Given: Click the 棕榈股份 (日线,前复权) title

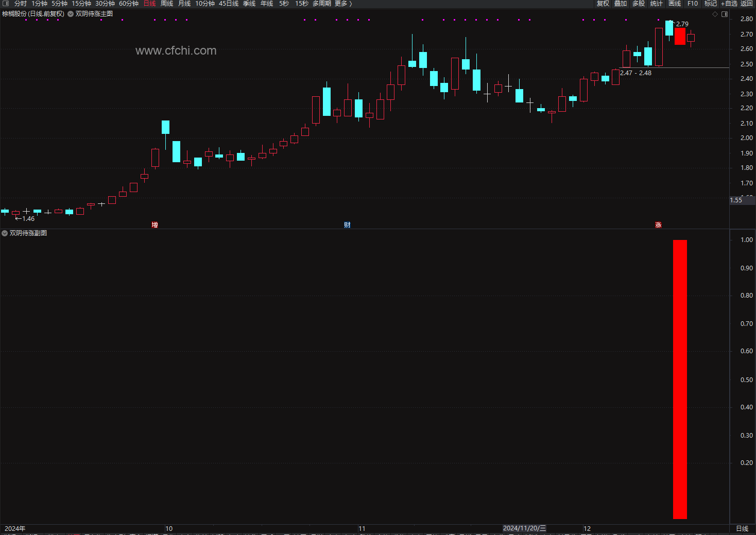Looking at the screenshot, I should (x=33, y=14).
